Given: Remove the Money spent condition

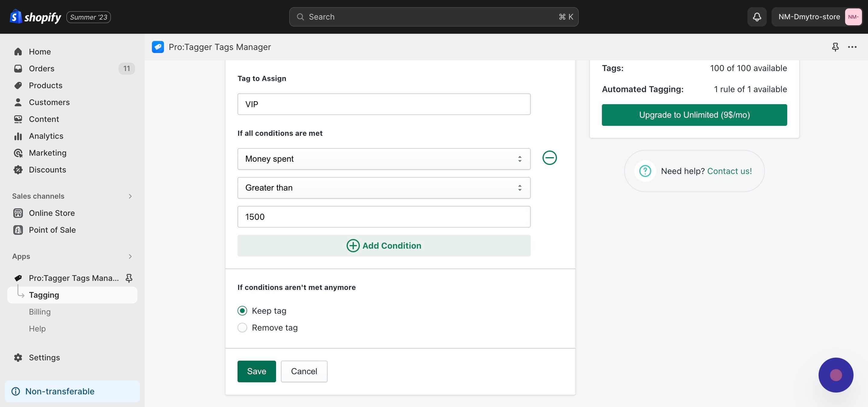Looking at the screenshot, I should click(x=549, y=157).
